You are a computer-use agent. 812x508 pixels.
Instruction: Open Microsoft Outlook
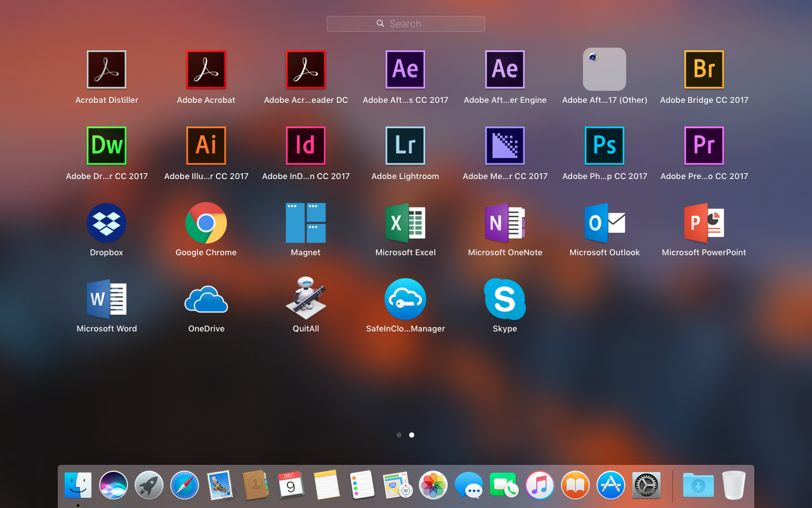pos(605,223)
